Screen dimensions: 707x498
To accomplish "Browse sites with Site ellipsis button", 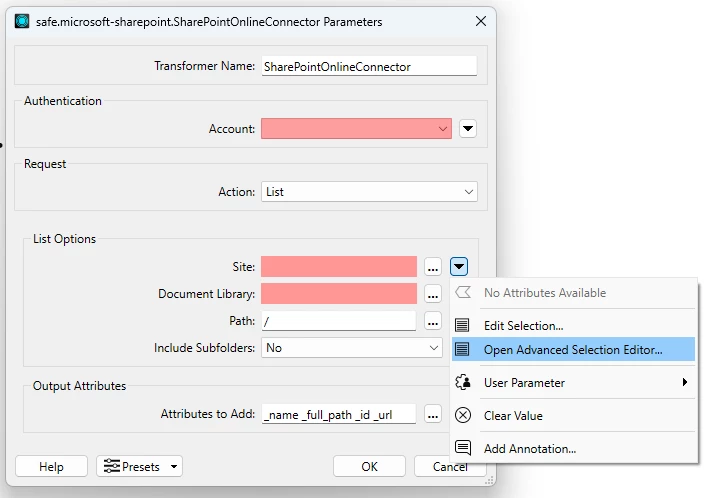I will (x=433, y=267).
